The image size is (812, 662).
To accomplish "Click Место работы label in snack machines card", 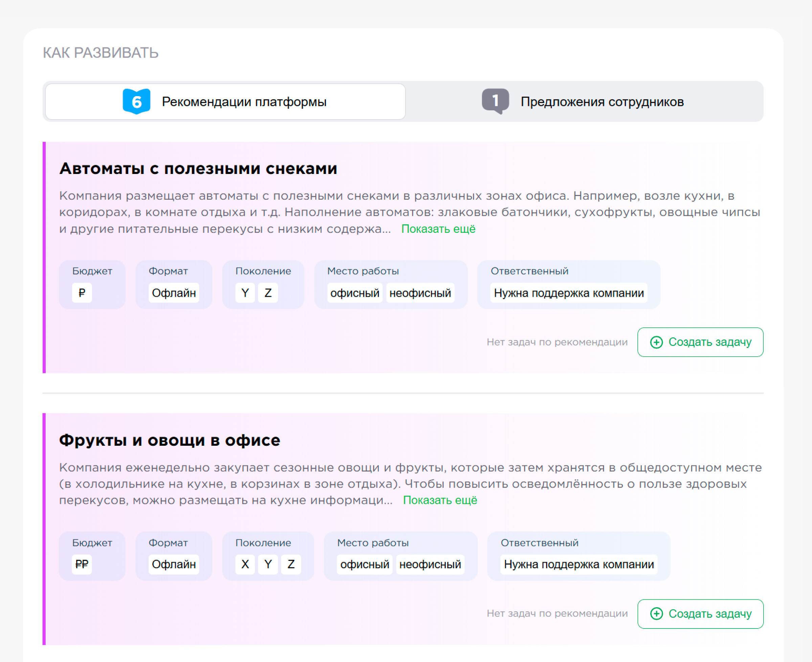I will [x=363, y=271].
